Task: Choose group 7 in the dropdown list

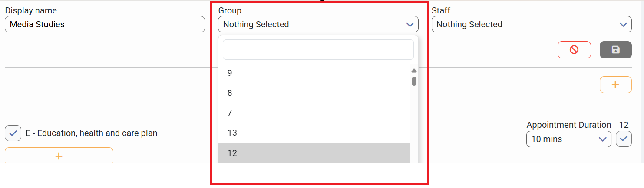Action: coord(314,113)
